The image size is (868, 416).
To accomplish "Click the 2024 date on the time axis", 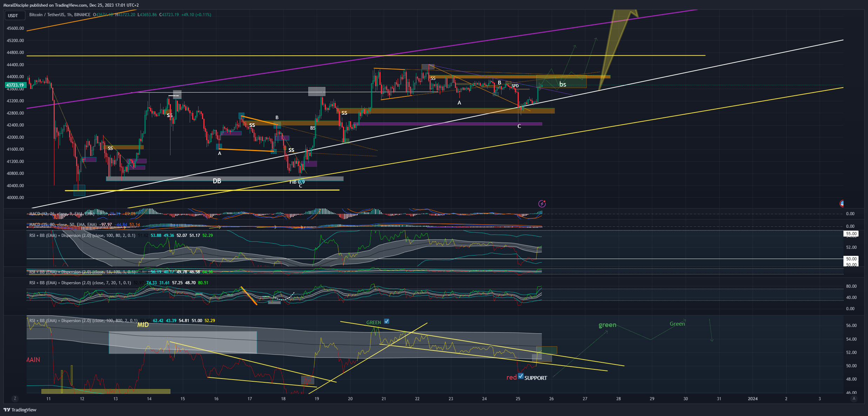I will coord(753,399).
